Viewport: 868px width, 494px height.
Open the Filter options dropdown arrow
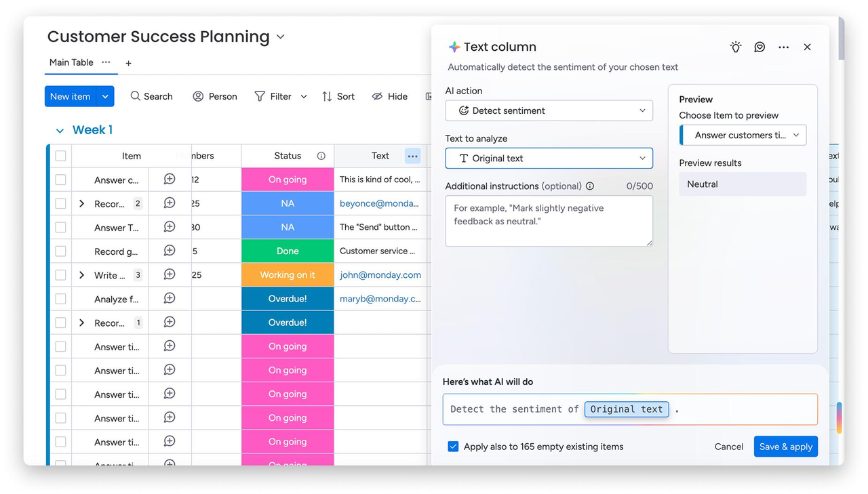click(x=304, y=96)
